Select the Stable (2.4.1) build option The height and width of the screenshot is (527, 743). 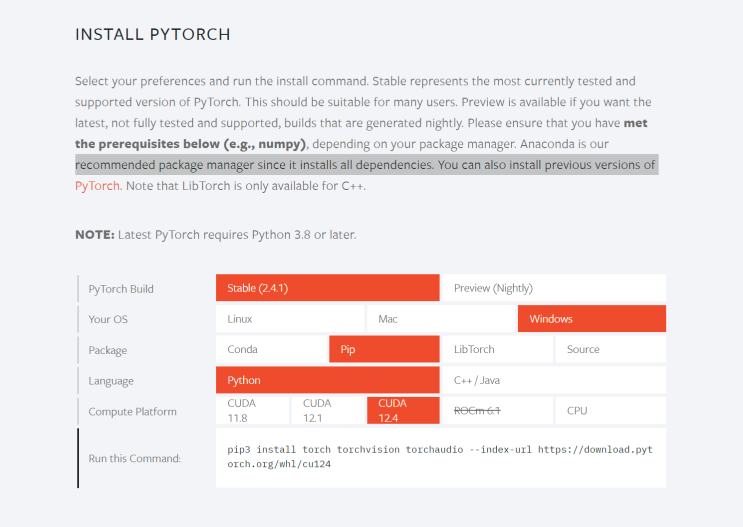point(327,288)
